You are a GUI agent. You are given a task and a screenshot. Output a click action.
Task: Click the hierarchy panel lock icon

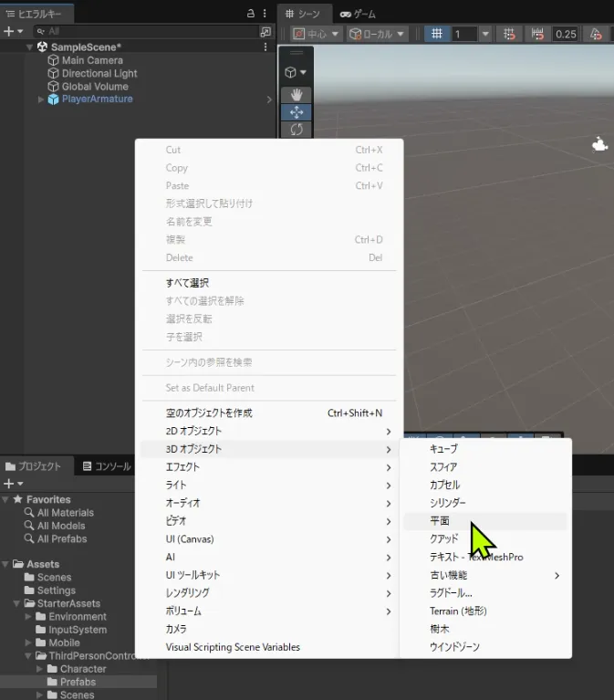pos(251,14)
